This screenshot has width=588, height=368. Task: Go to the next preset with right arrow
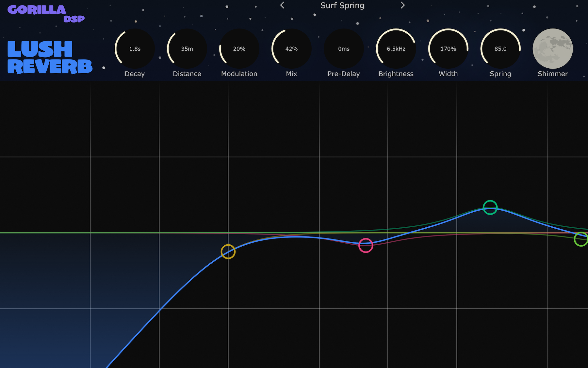tap(402, 5)
